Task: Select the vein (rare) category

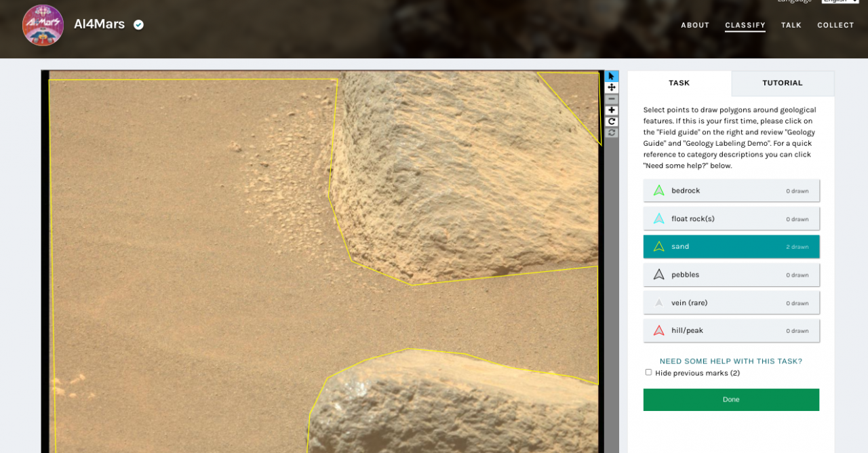Action: 731,302
